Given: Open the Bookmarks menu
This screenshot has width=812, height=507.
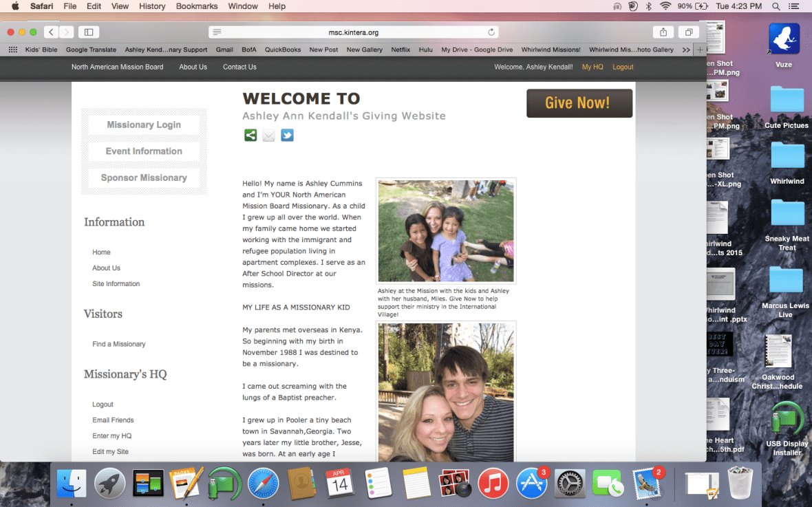Looking at the screenshot, I should click(196, 6).
